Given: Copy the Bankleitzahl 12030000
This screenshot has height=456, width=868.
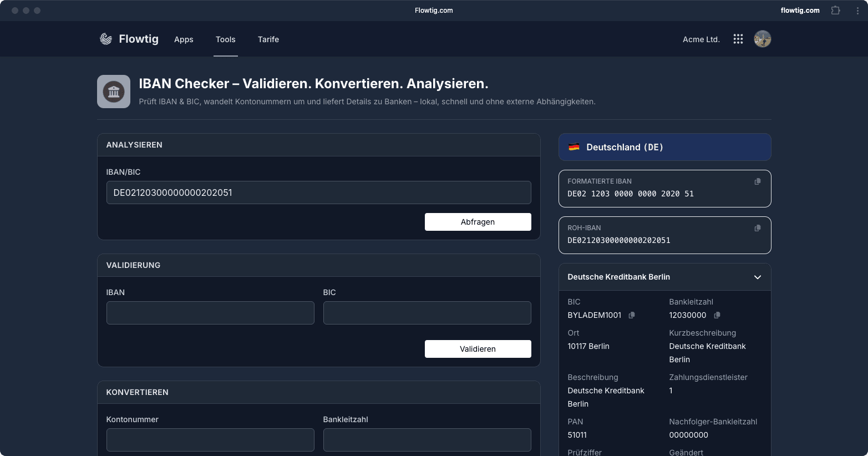Looking at the screenshot, I should pos(717,315).
